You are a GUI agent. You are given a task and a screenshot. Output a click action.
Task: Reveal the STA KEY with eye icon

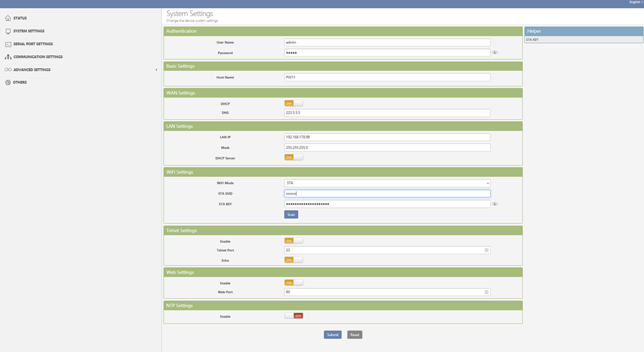(495, 204)
